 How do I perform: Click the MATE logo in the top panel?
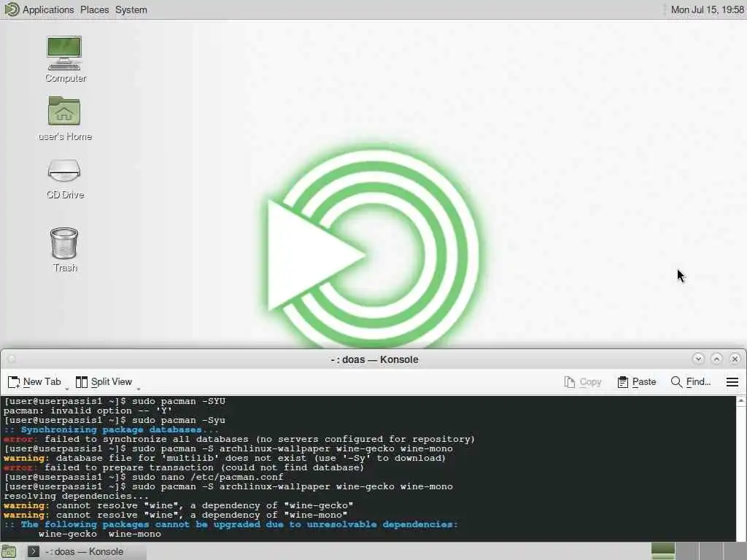pyautogui.click(x=12, y=9)
